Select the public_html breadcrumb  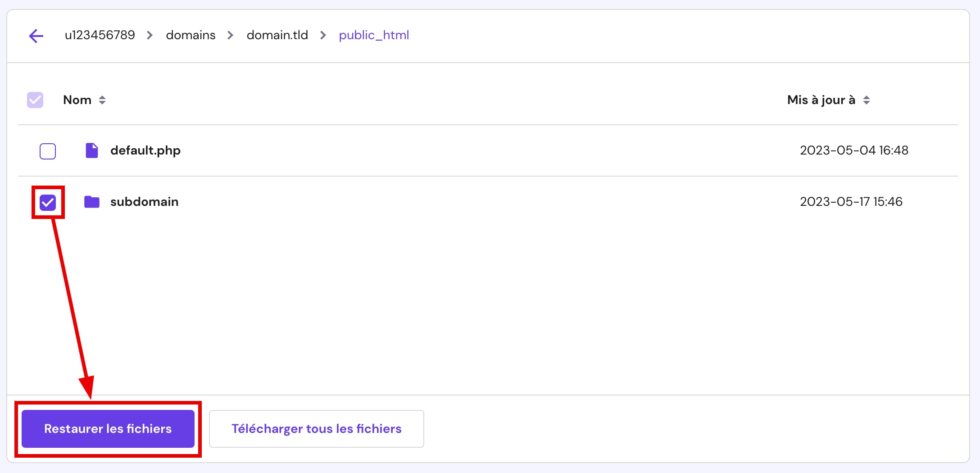[x=374, y=35]
